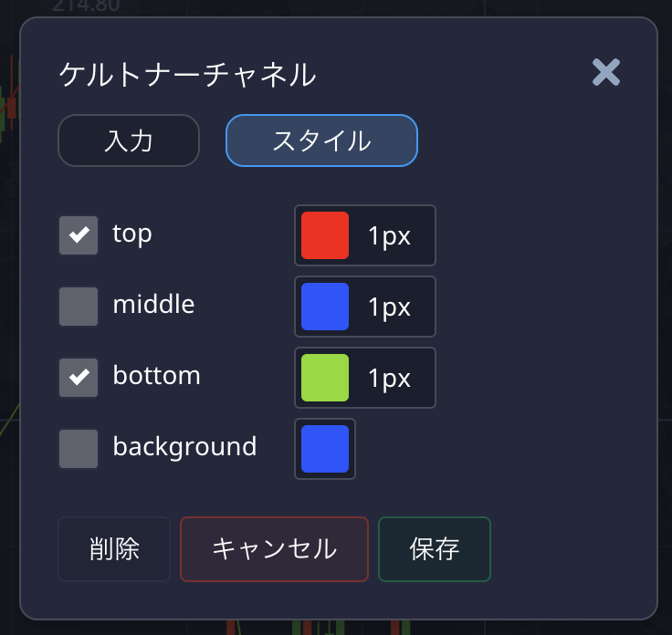
Task: Uncheck the top line checkbox
Action: pyautogui.click(x=79, y=235)
